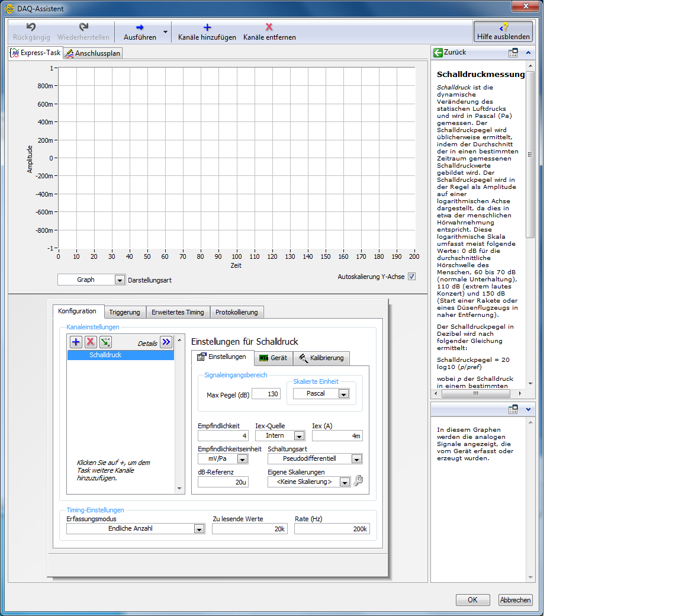Click the Kanäle hinzufügen plus icon
682x616 pixels.
[x=207, y=27]
